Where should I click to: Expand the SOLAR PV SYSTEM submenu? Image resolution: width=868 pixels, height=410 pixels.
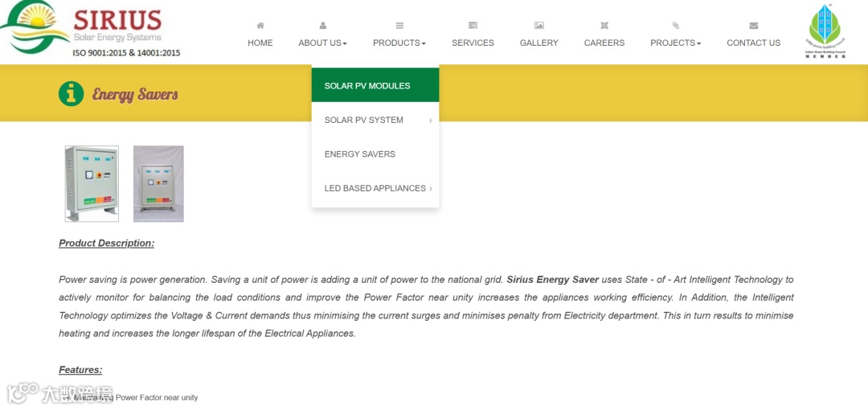click(x=375, y=120)
